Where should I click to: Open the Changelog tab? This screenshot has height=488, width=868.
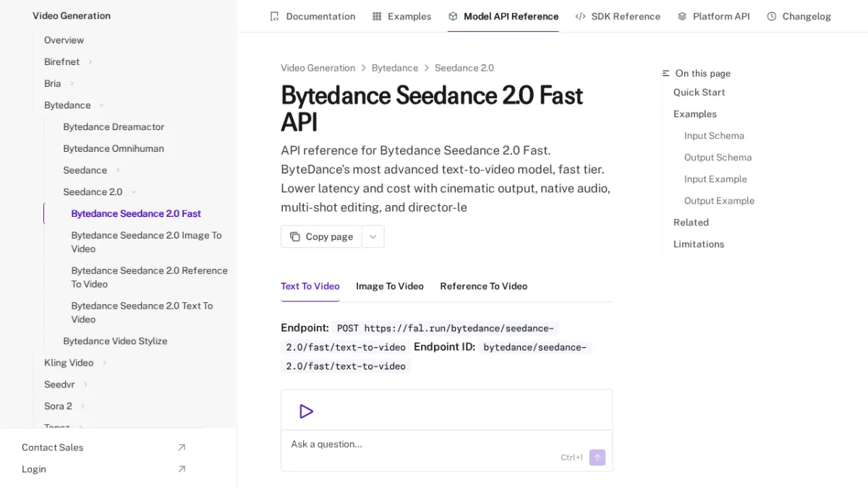pos(799,16)
